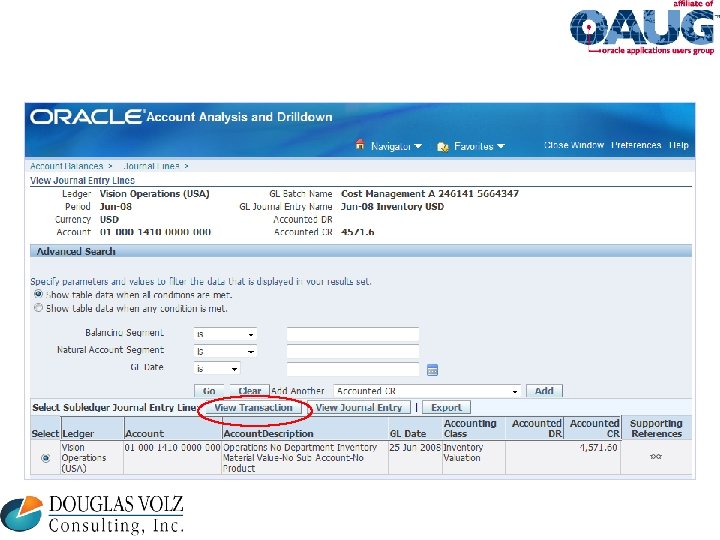Focus the Natural Account Segment value field
720x540 pixels.
(x=353, y=352)
